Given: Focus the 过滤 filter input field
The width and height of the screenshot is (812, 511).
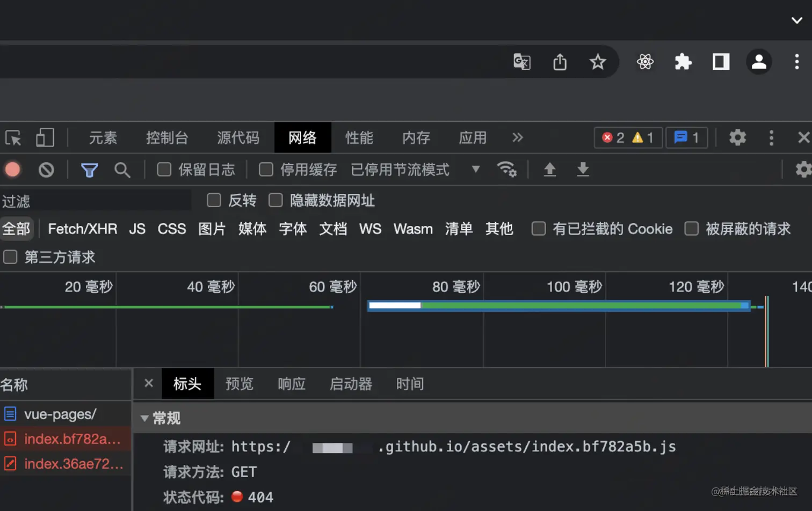Looking at the screenshot, I should [96, 201].
